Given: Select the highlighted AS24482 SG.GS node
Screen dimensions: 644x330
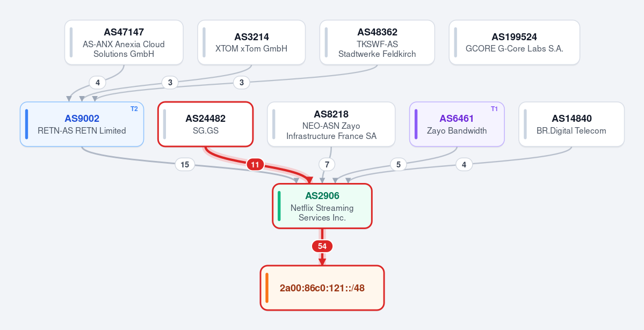Looking at the screenshot, I should click(x=205, y=124).
